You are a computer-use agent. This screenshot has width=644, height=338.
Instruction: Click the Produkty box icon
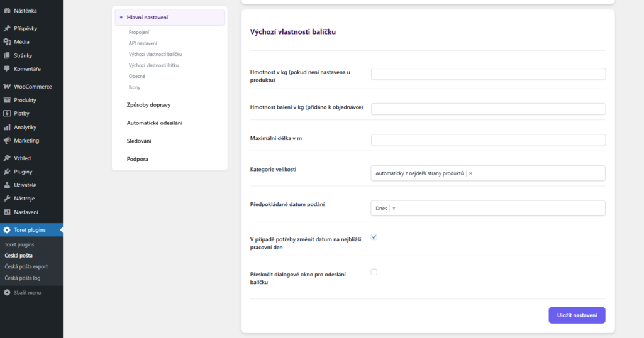pos(7,100)
